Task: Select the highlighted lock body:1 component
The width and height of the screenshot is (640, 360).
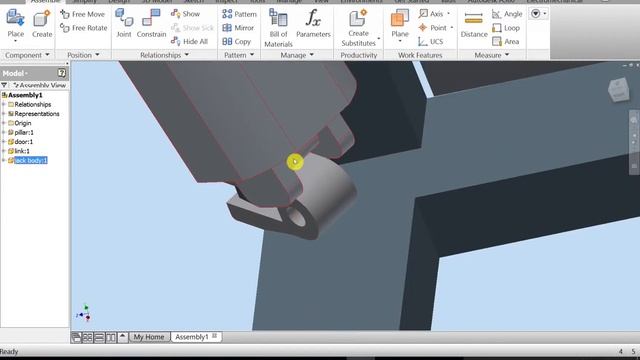Action: coord(31,160)
